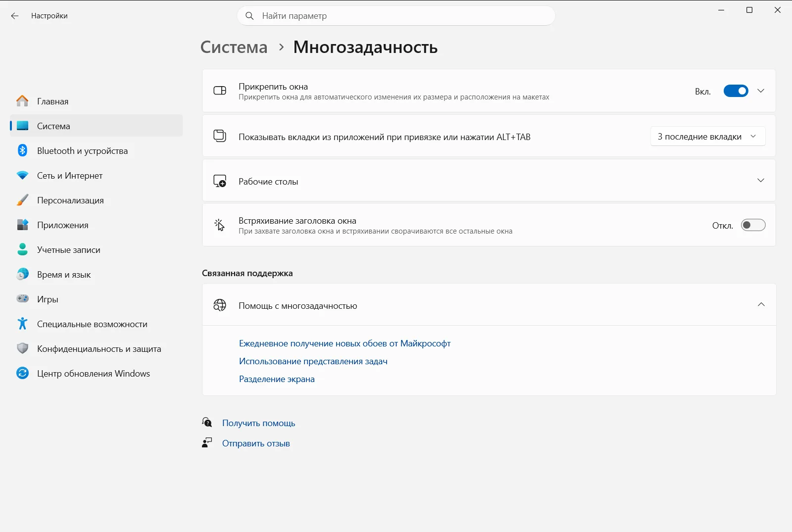792x532 pixels.
Task: Open the 3 последние вкладки dropdown
Action: click(x=708, y=137)
